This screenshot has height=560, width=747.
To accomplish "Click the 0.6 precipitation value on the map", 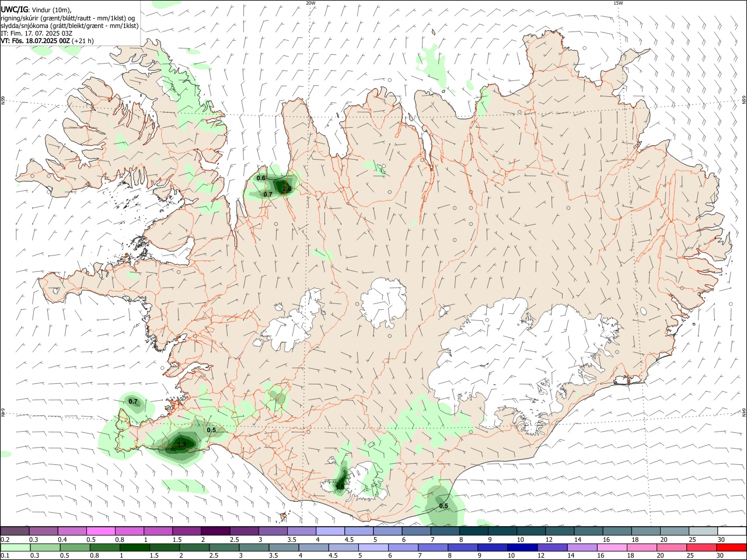I will [x=261, y=178].
